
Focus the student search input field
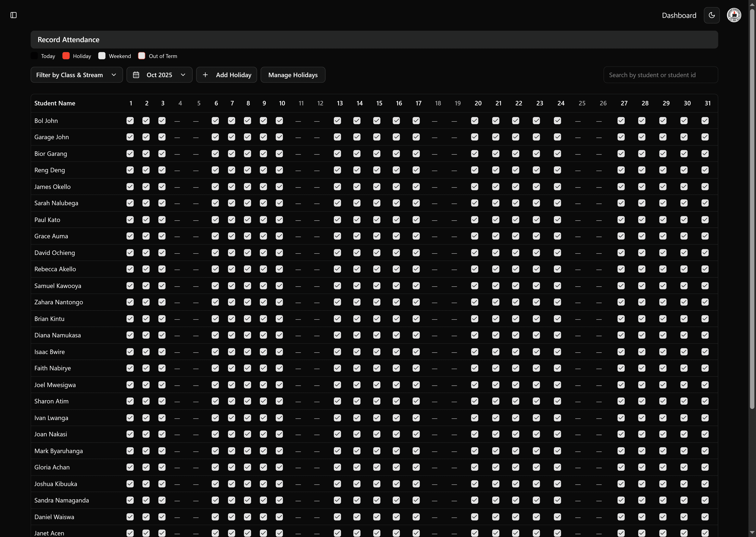coord(661,75)
